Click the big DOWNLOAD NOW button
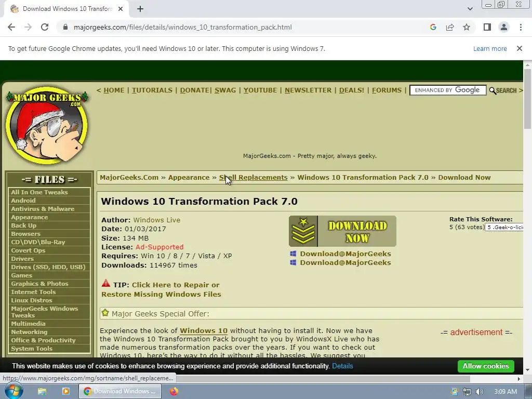Screen dimensions: 532x399 tap(342, 231)
